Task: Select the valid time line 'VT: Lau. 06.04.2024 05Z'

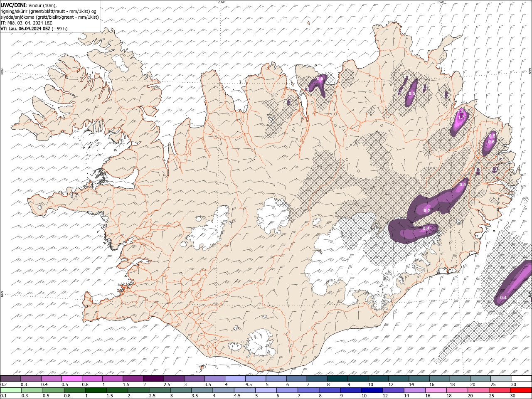Action: (x=26, y=29)
